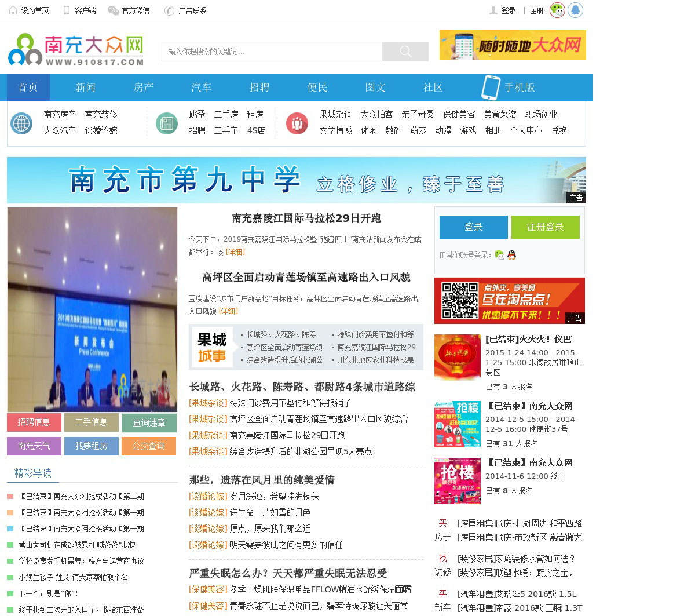Click the QR code 淘点点 advertisement
695x616 pixels.
[x=510, y=301]
